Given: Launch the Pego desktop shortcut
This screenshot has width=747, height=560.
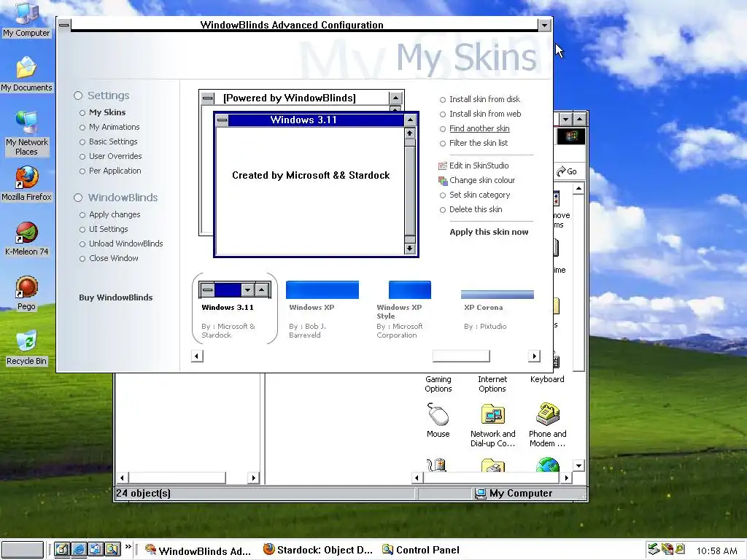Looking at the screenshot, I should [x=26, y=293].
